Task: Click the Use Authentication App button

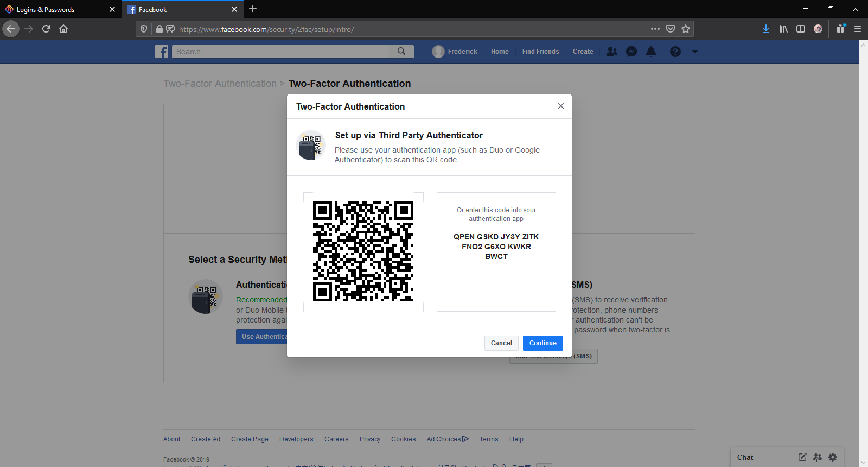Action: point(262,337)
